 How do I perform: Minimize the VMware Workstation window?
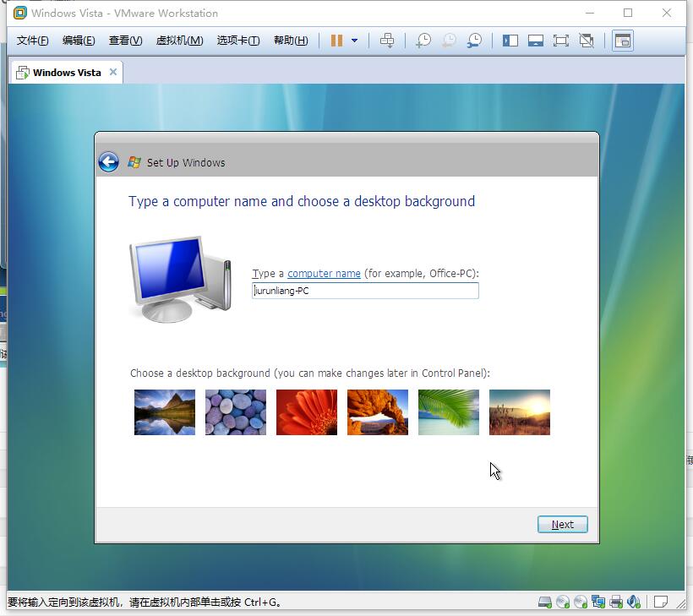point(590,14)
